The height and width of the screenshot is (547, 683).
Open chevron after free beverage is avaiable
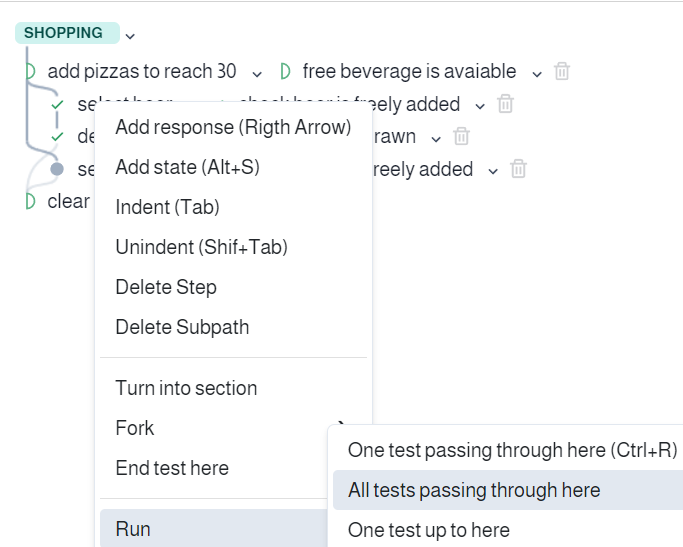click(x=537, y=74)
